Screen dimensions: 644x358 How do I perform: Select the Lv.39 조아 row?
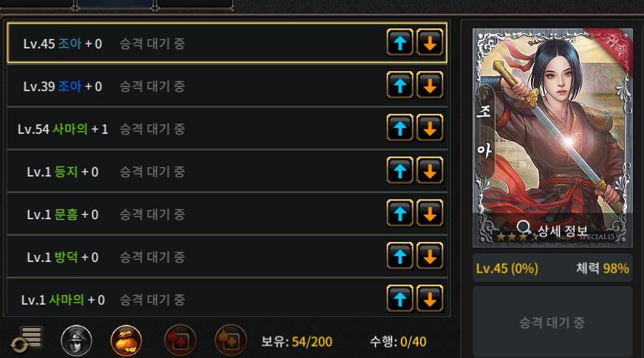227,85
